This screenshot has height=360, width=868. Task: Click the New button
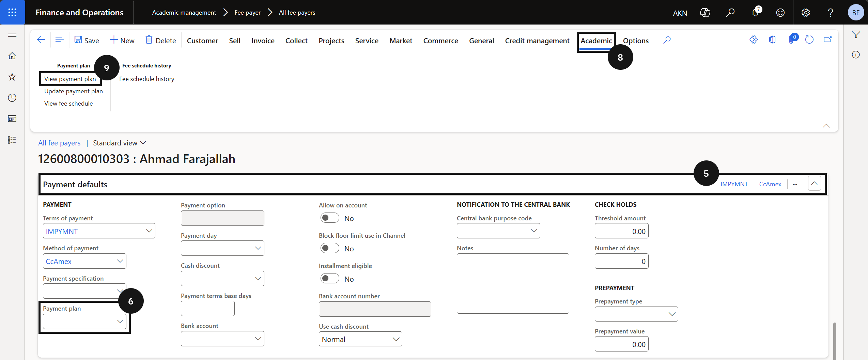(122, 40)
